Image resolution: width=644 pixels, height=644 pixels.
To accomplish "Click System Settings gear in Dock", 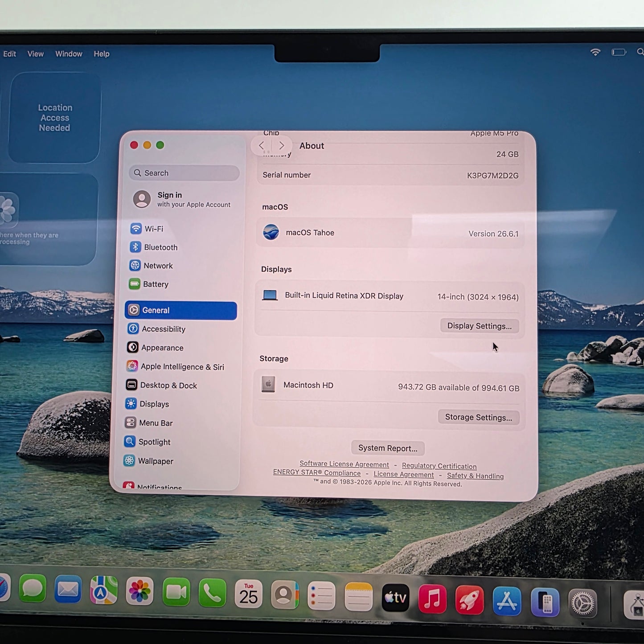I will coord(582,603).
